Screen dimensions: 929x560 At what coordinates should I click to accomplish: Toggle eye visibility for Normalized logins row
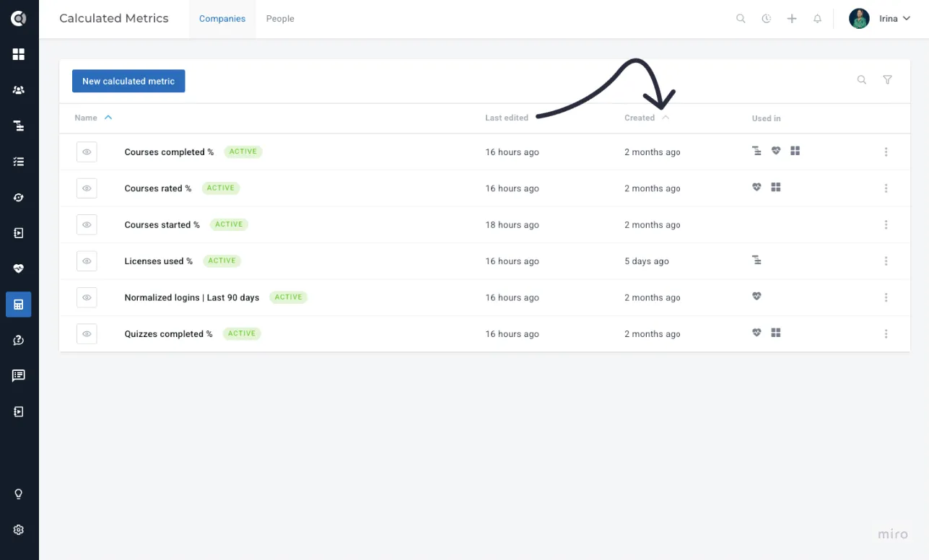(x=87, y=297)
